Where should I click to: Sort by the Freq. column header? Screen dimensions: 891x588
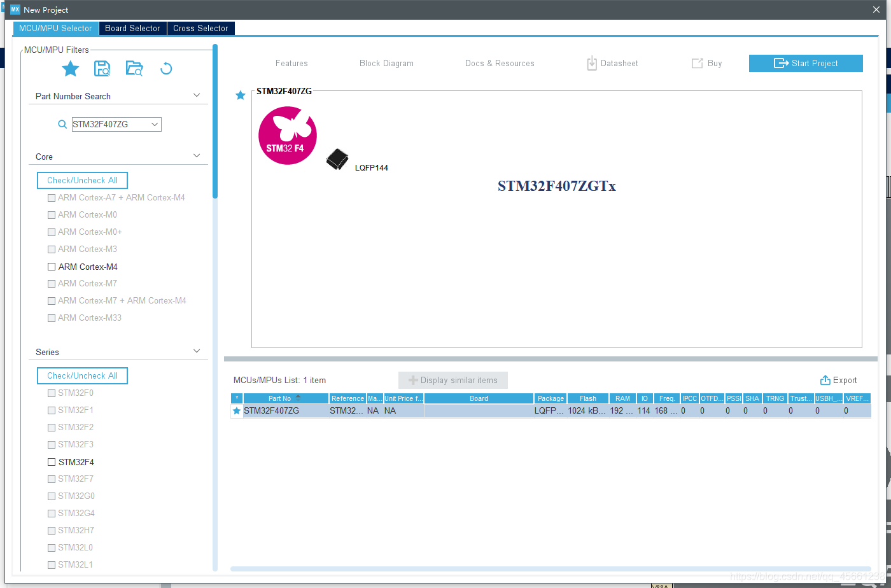click(x=667, y=398)
